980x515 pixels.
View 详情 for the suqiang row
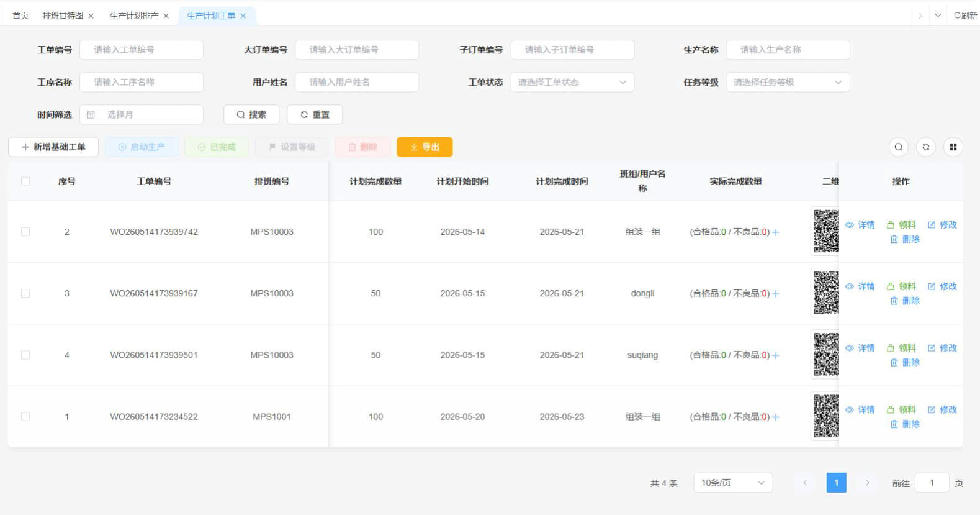point(860,348)
